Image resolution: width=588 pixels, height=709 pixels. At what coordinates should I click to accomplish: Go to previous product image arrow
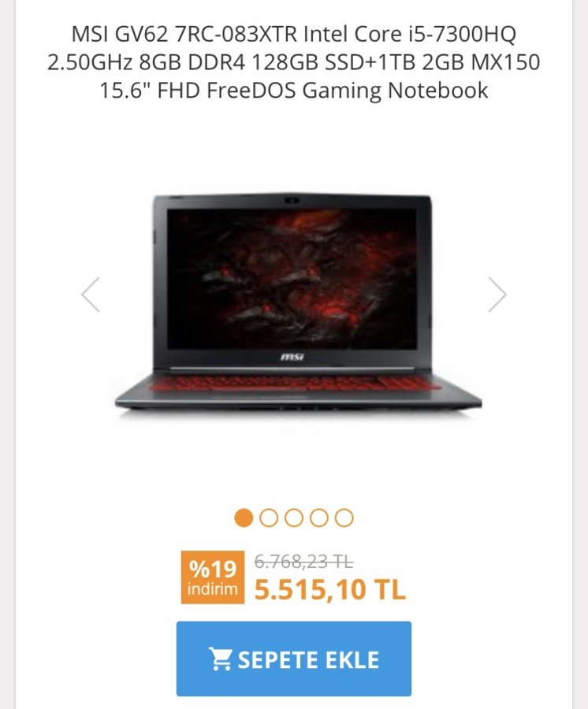pyautogui.click(x=91, y=295)
